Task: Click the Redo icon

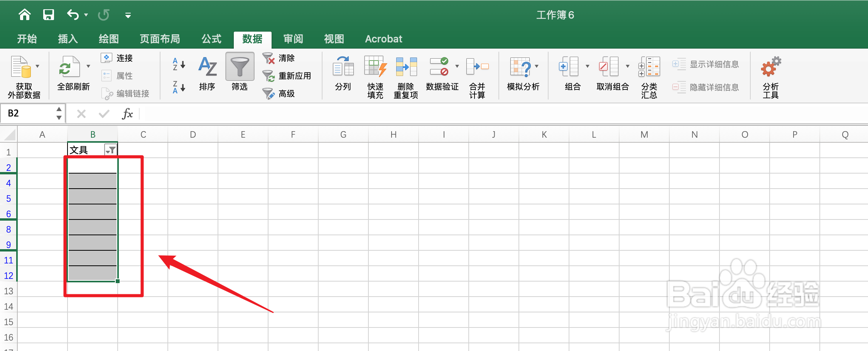Action: pos(103,15)
